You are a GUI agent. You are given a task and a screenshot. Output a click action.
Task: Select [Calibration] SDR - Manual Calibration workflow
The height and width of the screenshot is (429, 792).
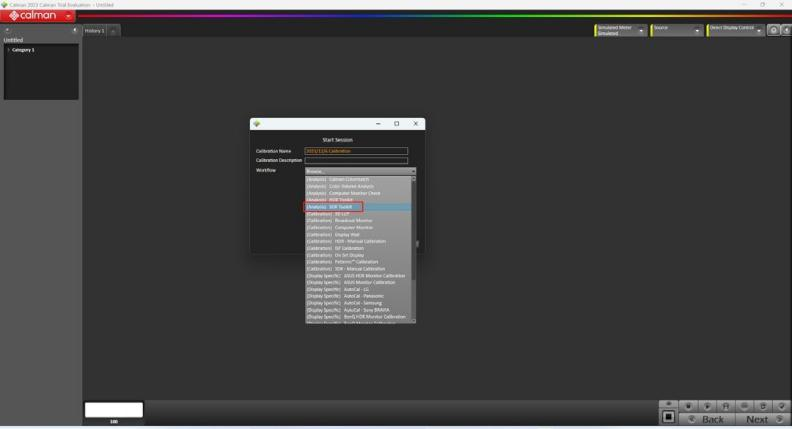(x=358, y=269)
